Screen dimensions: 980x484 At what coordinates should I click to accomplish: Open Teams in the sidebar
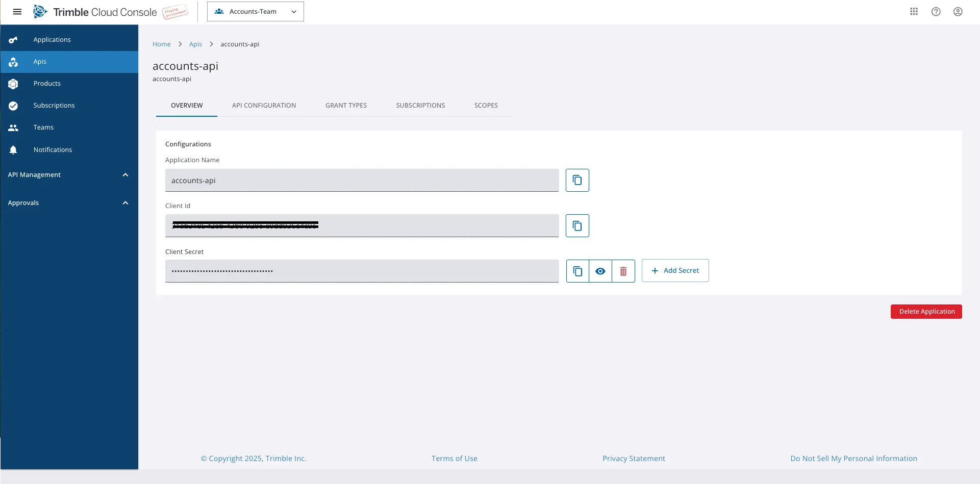[x=69, y=128]
